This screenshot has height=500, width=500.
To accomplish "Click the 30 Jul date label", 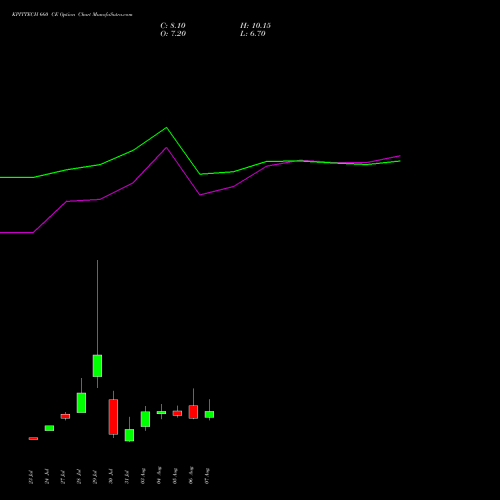I will click(111, 477).
